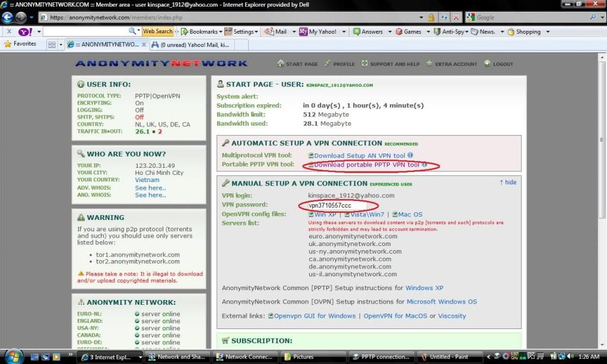Screen dimensions: 607x364
Task: Click the Mail envelope toolbar button
Action: 275,32
